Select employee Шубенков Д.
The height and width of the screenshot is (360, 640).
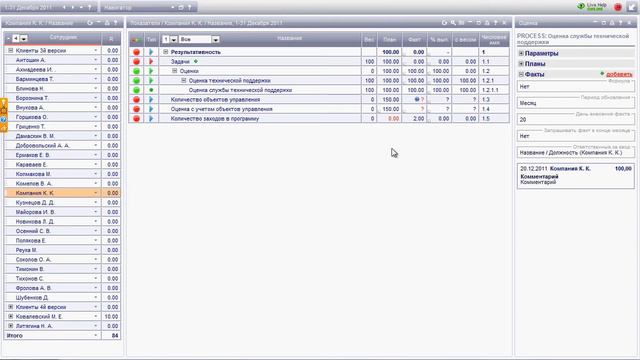pos(32,298)
